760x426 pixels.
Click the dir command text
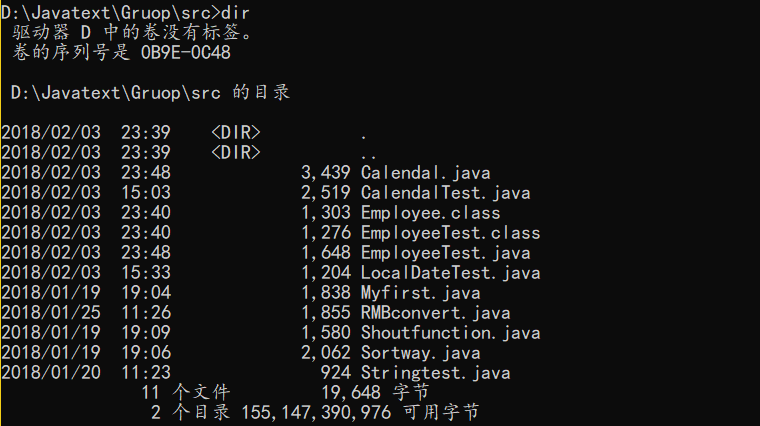235,13
